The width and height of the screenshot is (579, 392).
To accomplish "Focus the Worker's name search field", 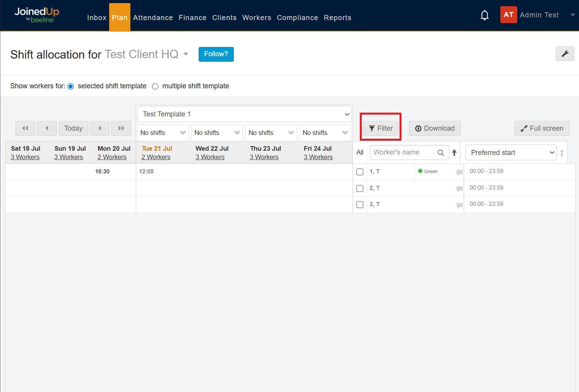I will coord(410,152).
